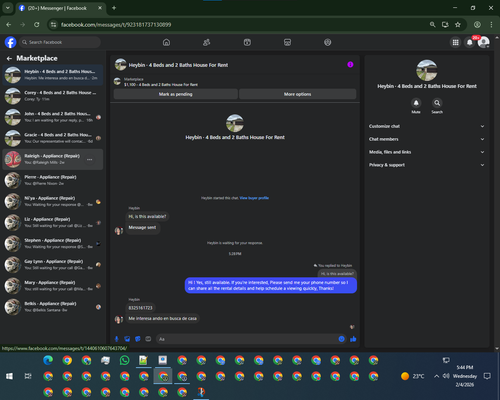500x400 pixels.
Task: Open Microsoft Edge from the taskbar
Action: 48,360
